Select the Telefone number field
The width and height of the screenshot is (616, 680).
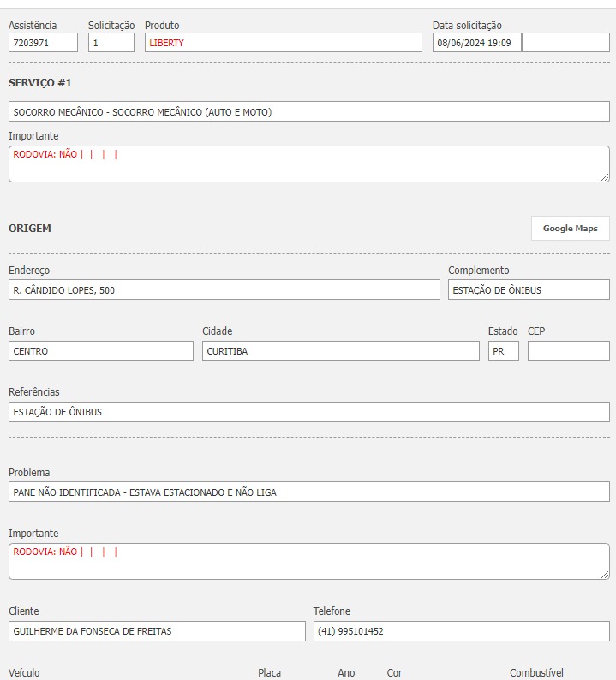coord(461,631)
